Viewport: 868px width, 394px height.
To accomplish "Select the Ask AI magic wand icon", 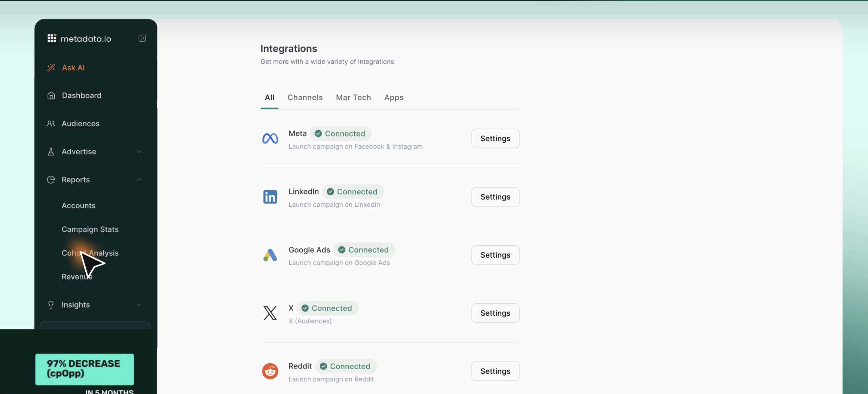I will click(51, 67).
